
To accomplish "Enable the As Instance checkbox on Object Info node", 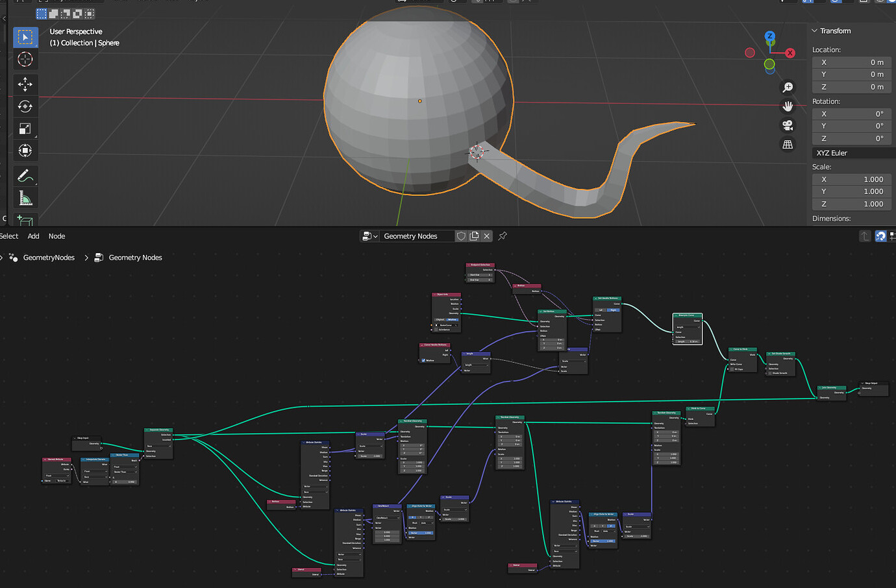I will click(x=436, y=330).
